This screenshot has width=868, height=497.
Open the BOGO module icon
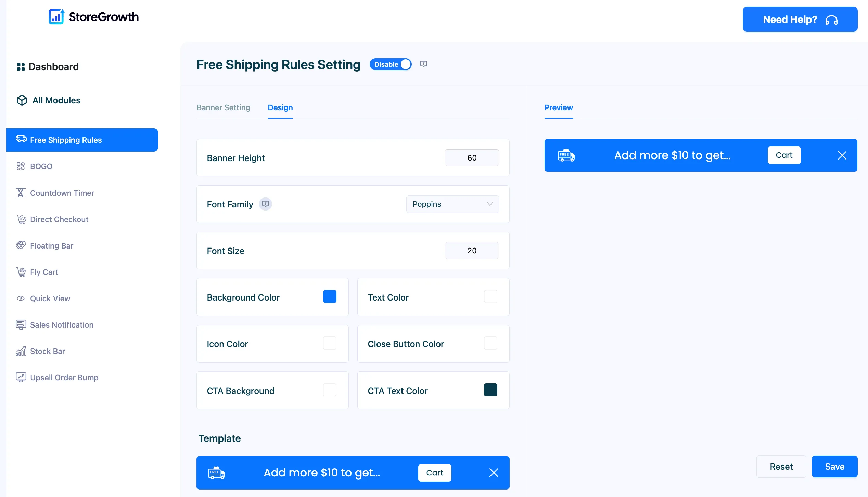click(21, 166)
